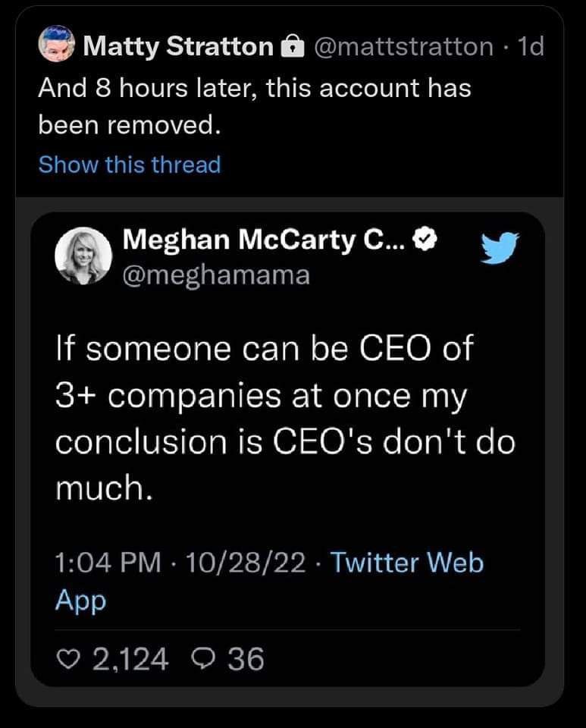Click the heart like icon

(69, 659)
